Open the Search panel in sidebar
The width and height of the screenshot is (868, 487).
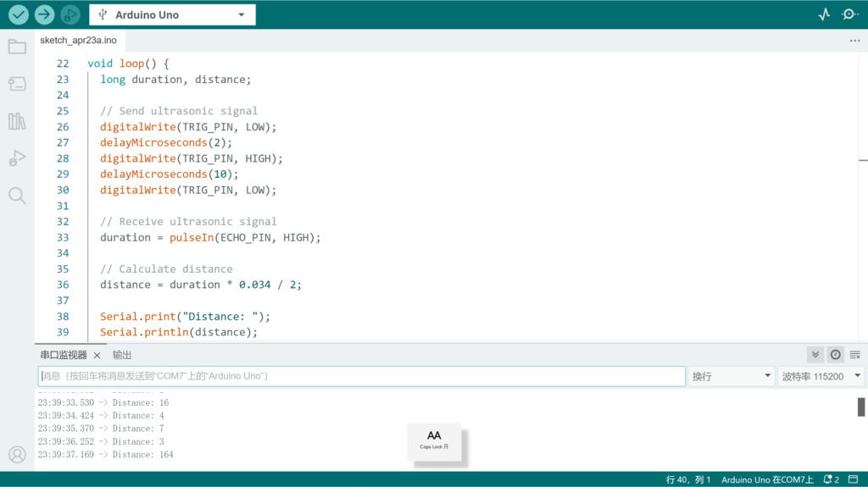17,196
